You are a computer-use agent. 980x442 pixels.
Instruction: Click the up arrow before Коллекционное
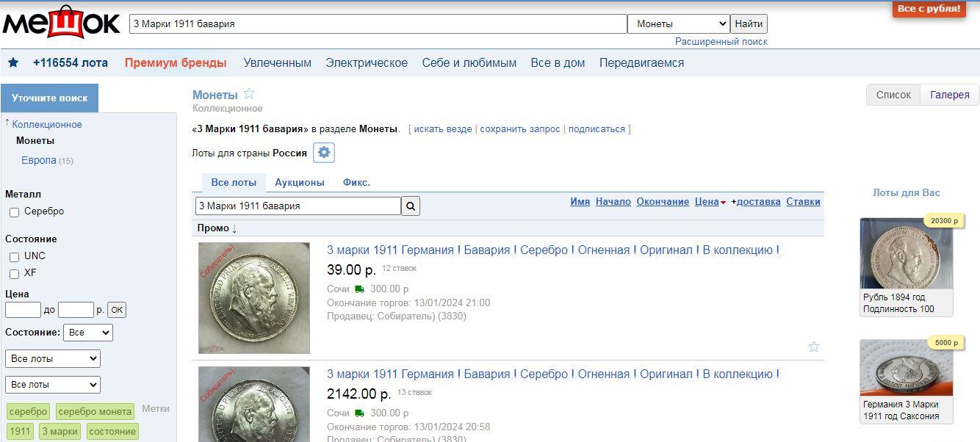tap(7, 123)
